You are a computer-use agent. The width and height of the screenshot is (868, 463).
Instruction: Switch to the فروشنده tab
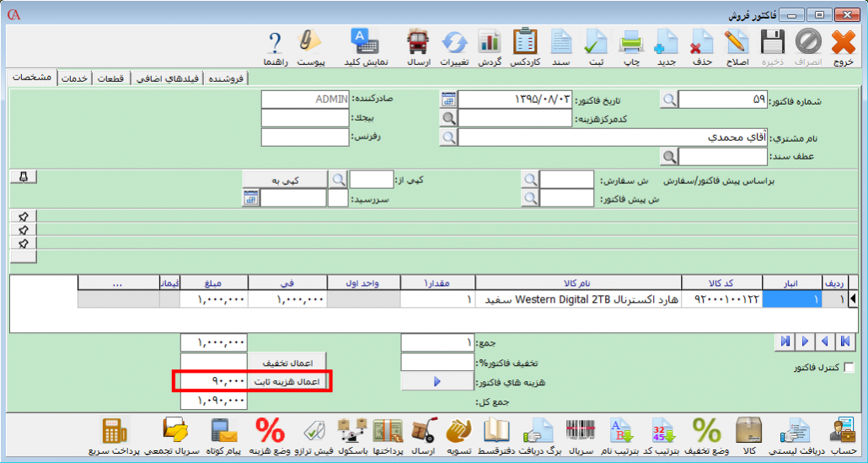click(x=228, y=78)
